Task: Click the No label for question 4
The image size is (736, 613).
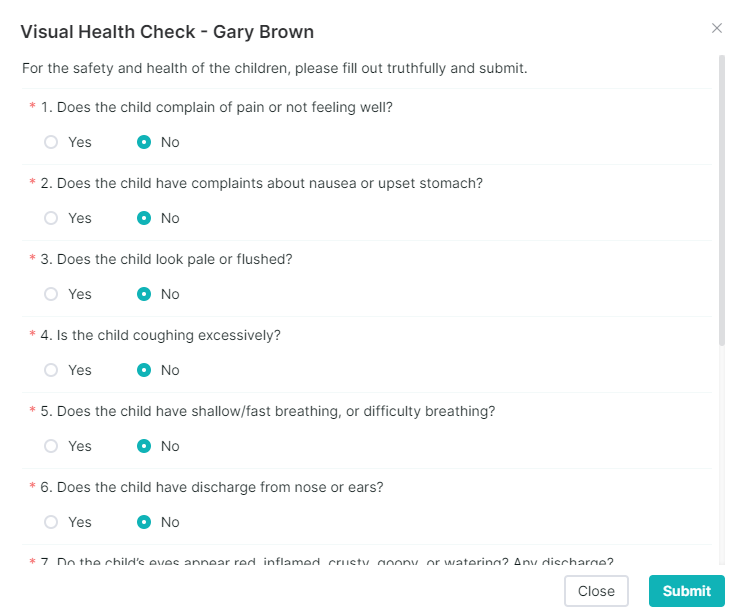Action: click(x=170, y=370)
